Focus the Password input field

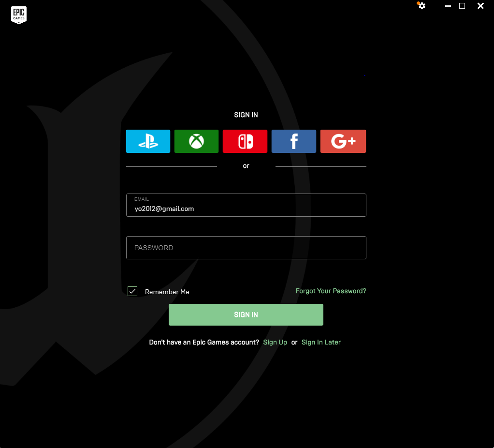tap(246, 248)
